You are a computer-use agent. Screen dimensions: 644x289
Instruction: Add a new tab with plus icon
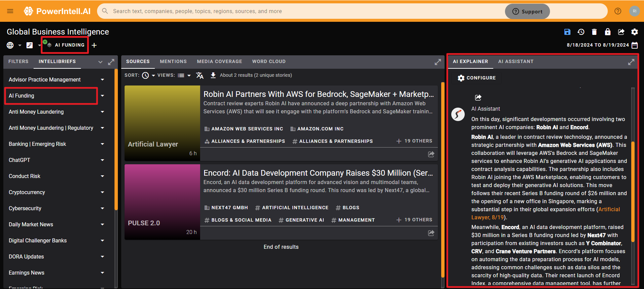point(94,45)
